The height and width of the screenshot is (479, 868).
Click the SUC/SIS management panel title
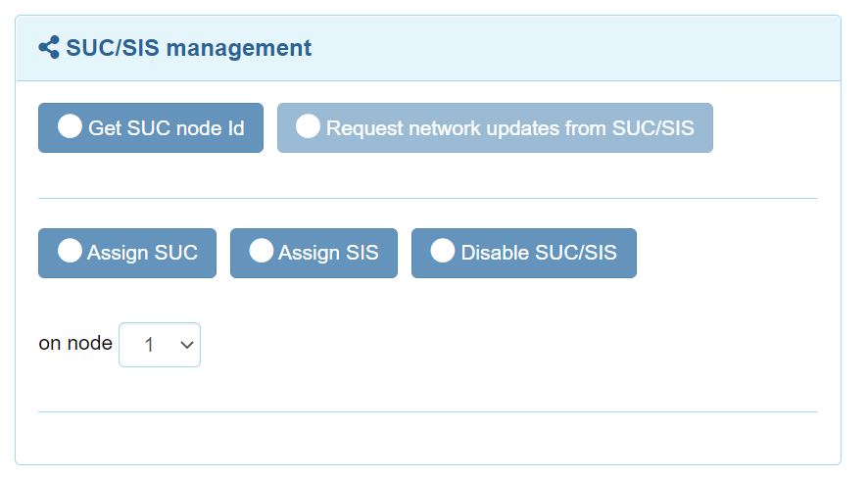(x=189, y=47)
